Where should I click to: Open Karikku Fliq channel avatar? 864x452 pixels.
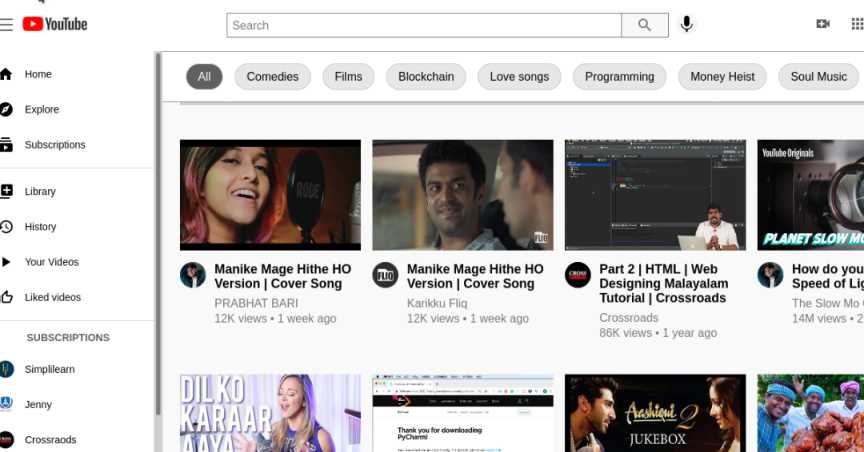pos(385,275)
